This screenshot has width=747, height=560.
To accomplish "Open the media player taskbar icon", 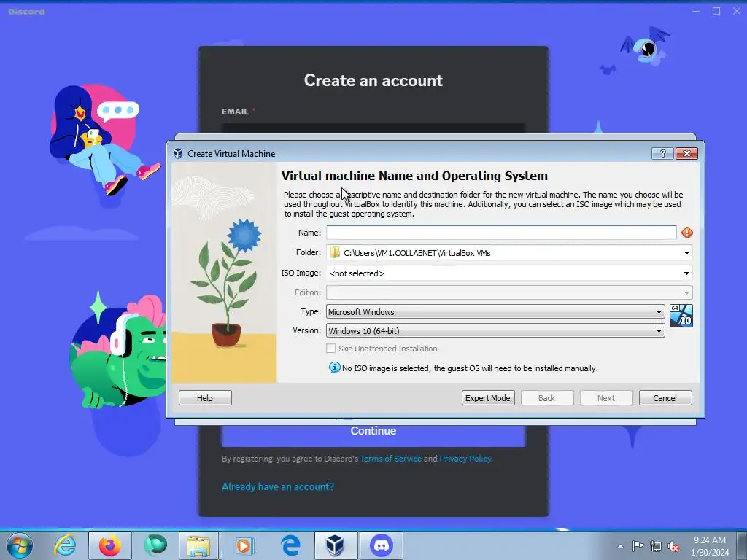I will coord(245,545).
